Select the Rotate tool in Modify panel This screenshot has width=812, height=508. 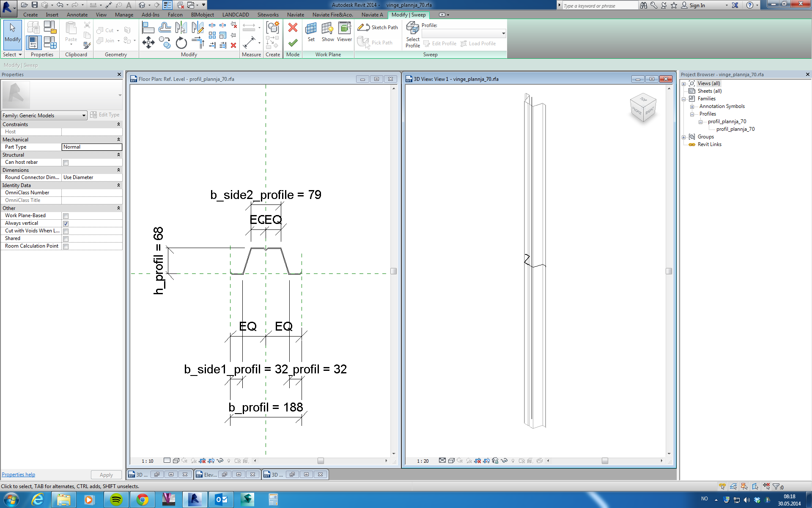[181, 43]
